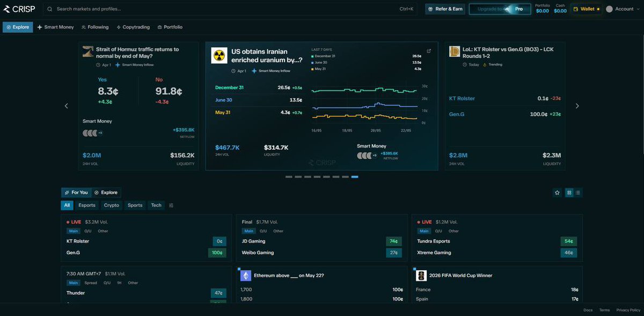The width and height of the screenshot is (644, 316).
Task: Open US obtains Iranian enriched uranium title
Action: point(267,55)
